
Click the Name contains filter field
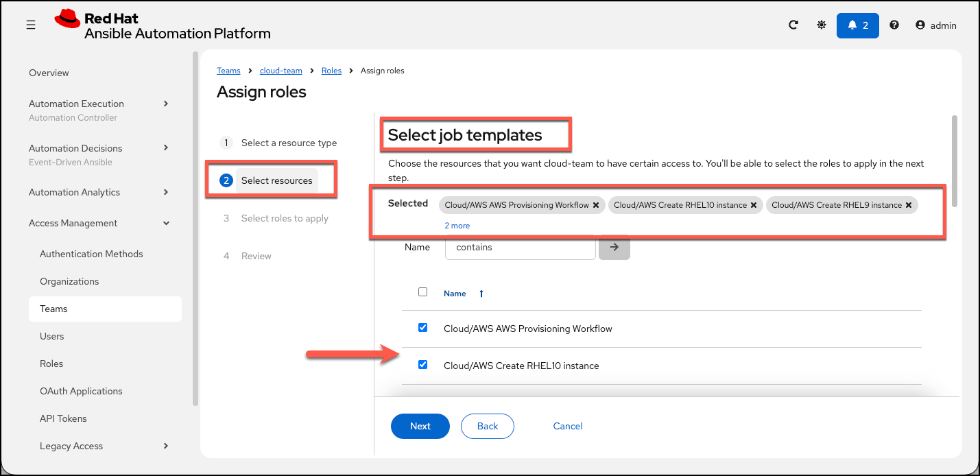[x=520, y=248]
